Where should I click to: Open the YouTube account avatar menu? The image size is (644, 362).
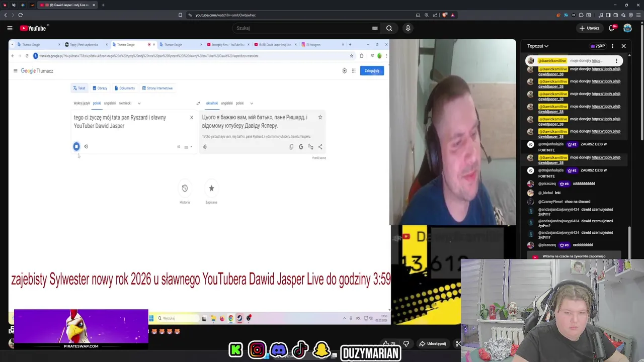tap(627, 28)
